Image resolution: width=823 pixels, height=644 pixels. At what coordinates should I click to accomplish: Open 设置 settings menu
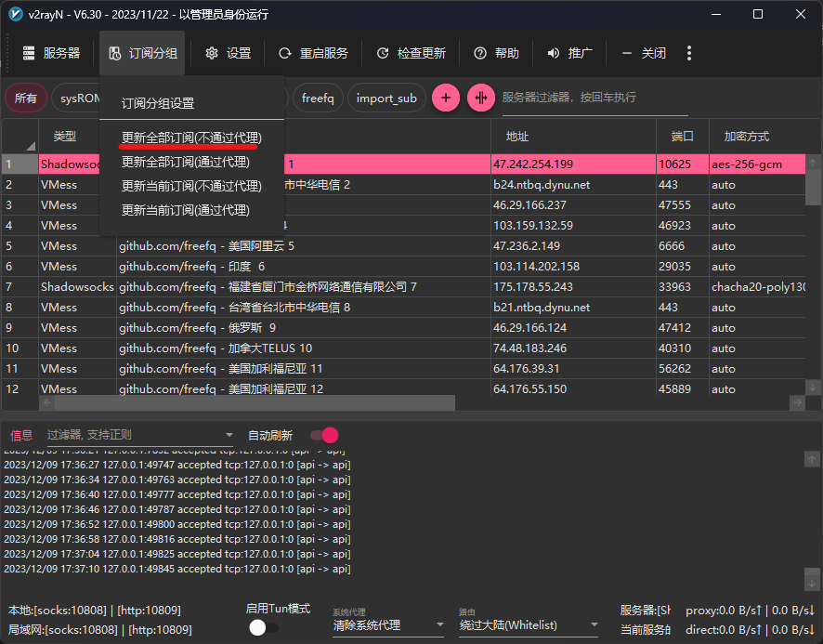(228, 53)
